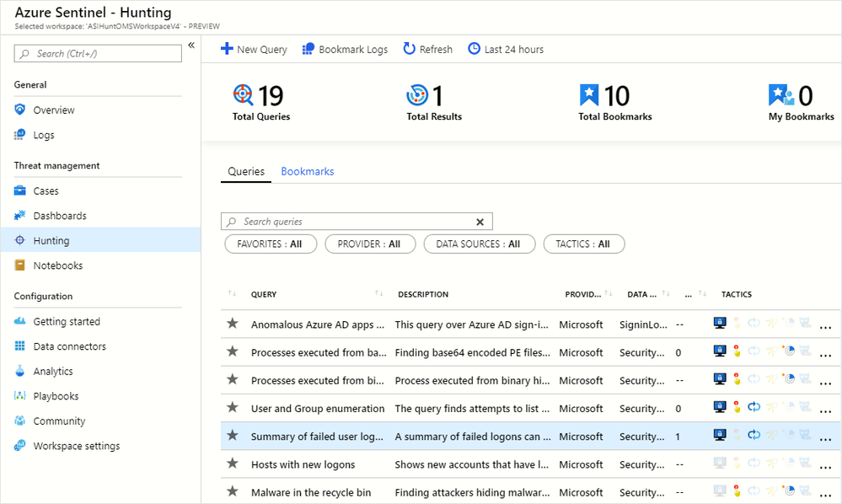This screenshot has height=504, width=842.
Task: Open more options for Anomalous Azure AD apps
Action: point(825,327)
